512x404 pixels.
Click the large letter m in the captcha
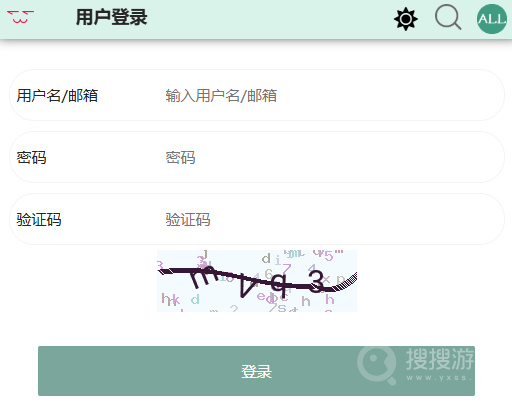coord(203,277)
